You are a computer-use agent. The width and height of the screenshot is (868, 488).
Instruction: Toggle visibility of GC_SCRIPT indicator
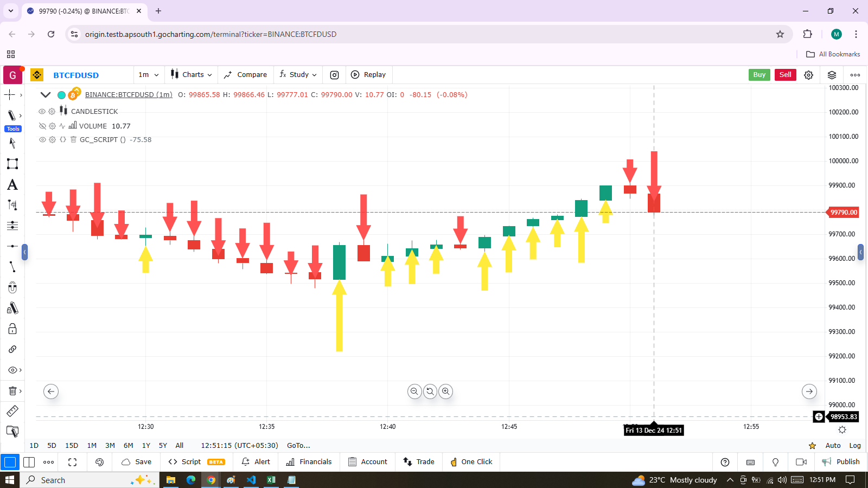42,140
